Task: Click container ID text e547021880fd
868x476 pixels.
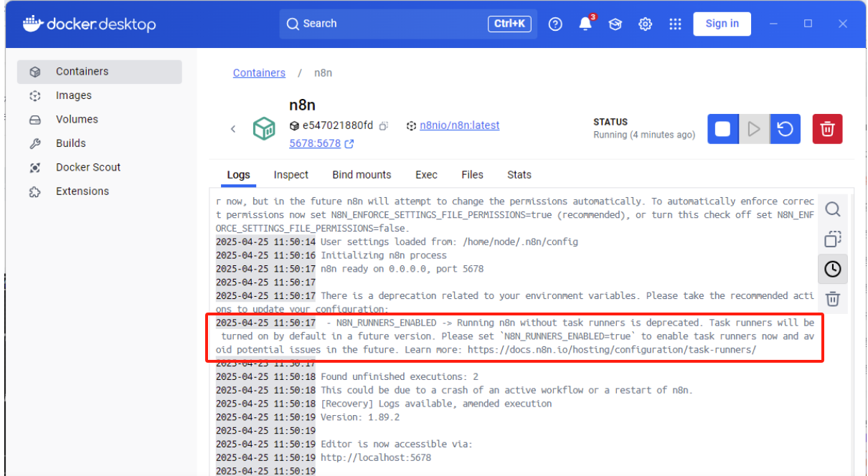Action: click(338, 125)
